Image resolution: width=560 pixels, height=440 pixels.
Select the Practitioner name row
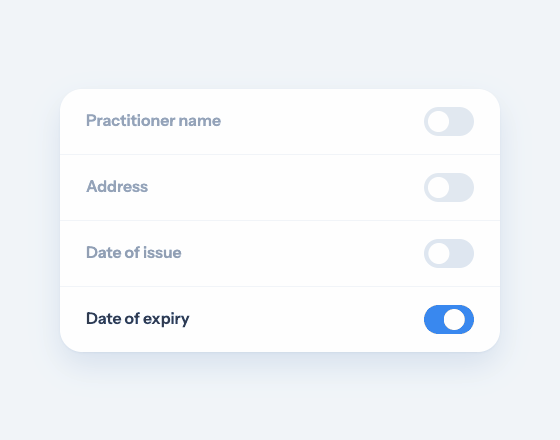click(280, 122)
